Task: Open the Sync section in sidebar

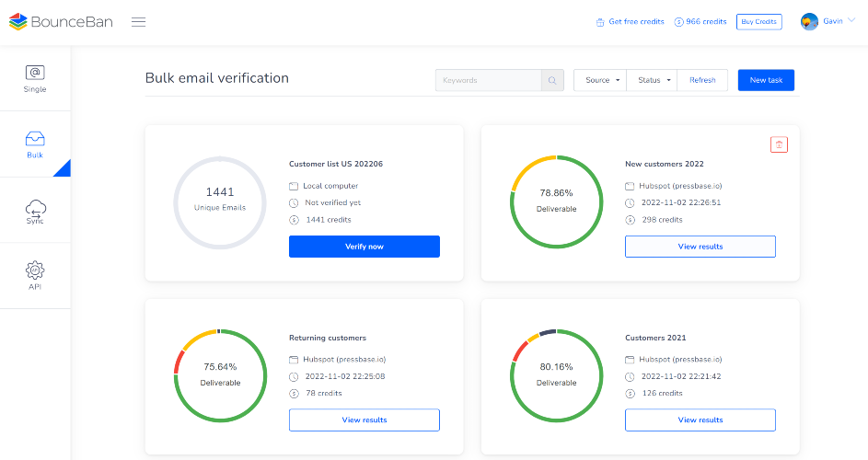Action: (x=35, y=211)
